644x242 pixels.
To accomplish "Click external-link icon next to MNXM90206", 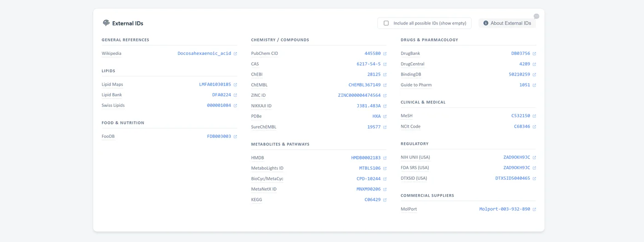I will [385, 189].
